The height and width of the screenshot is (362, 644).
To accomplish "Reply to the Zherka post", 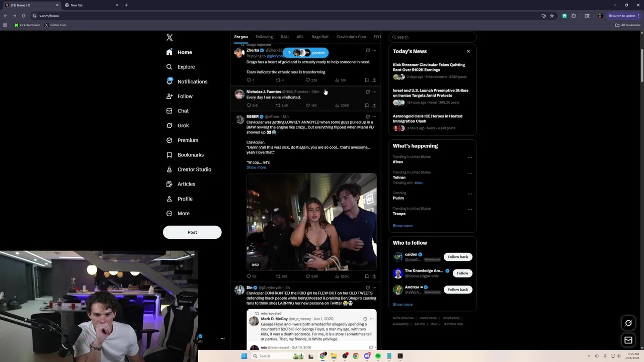I will click(x=250, y=80).
